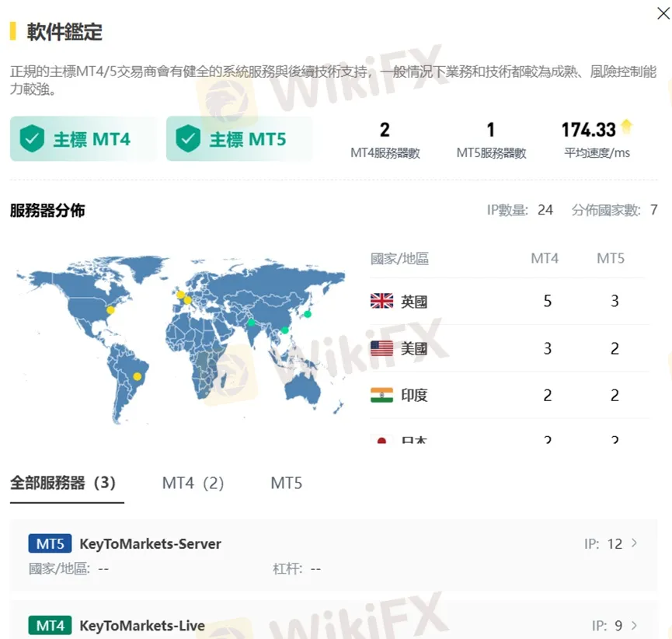Viewport: 672px width, 639px height.
Task: Click the green server dot in India
Action: (x=251, y=322)
